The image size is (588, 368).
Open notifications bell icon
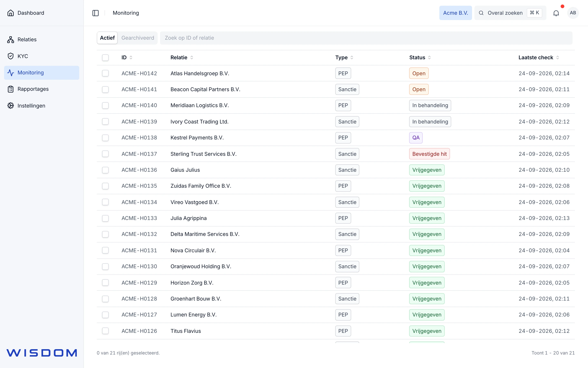(x=556, y=13)
